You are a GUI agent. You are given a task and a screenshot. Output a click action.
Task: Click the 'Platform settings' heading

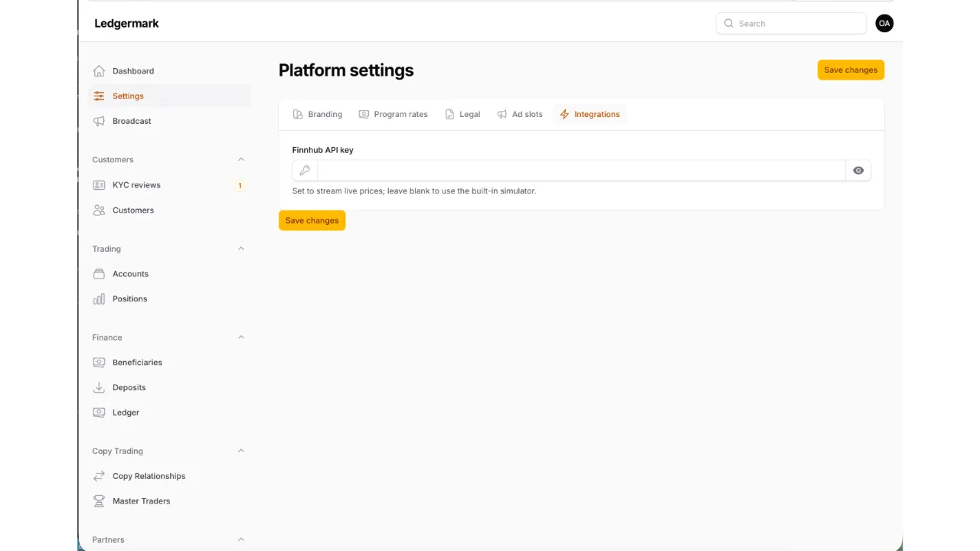coord(346,70)
